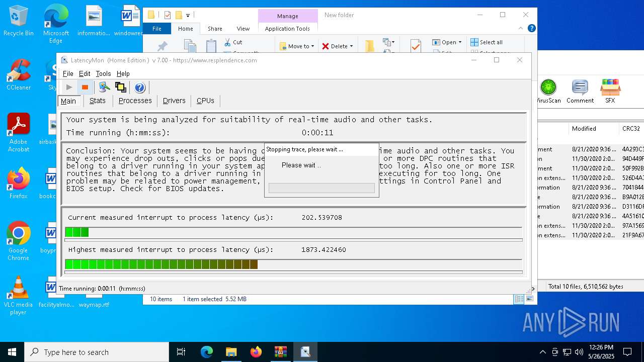Open the Recycle Bin desktop icon

(19, 21)
